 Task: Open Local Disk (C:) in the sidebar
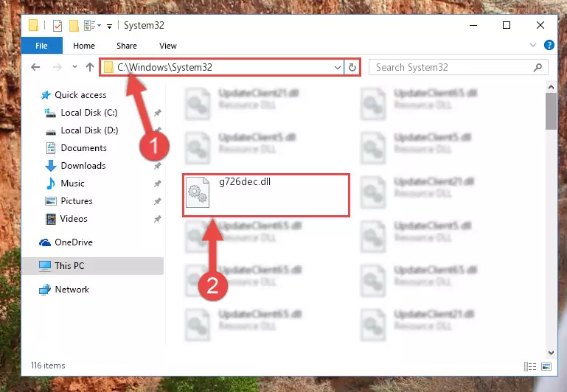(x=89, y=113)
